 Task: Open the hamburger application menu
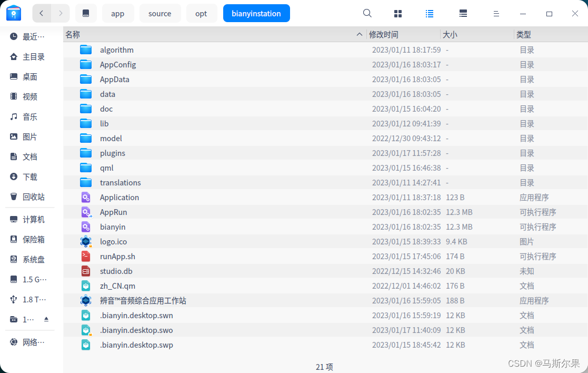point(496,13)
